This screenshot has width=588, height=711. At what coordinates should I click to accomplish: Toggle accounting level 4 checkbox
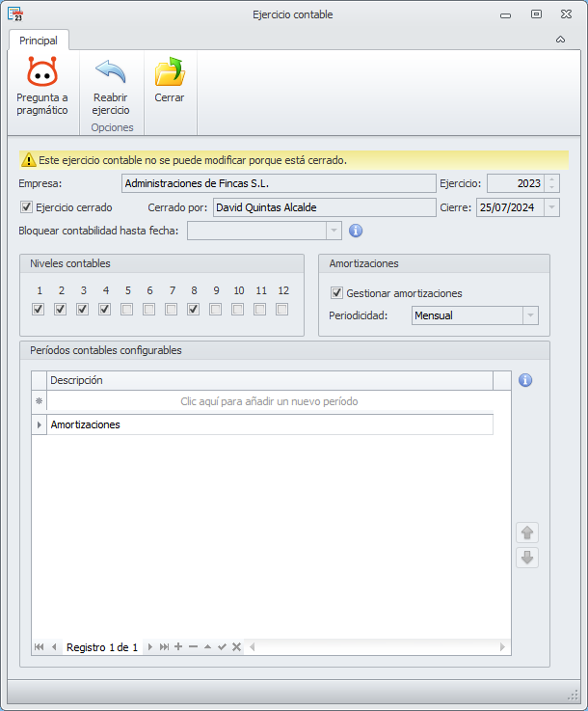pos(105,310)
